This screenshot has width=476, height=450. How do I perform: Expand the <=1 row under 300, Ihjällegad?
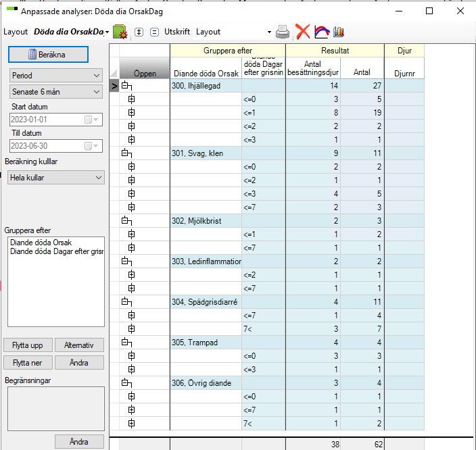(x=131, y=113)
